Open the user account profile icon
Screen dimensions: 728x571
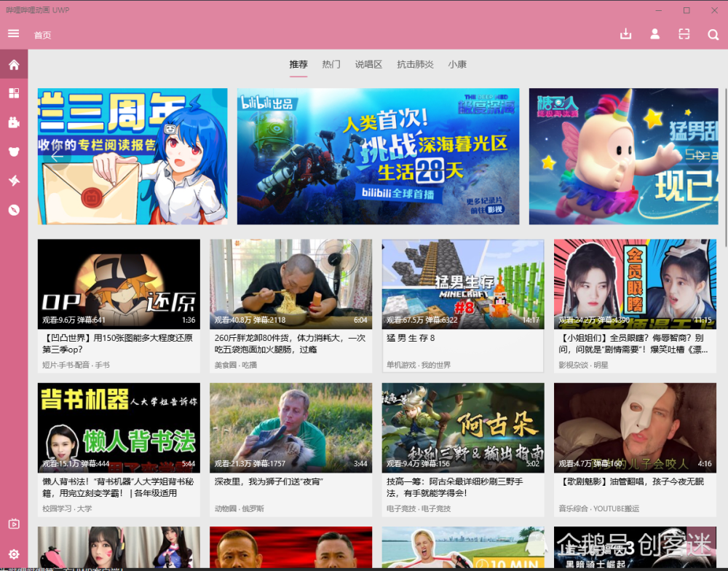tap(654, 34)
